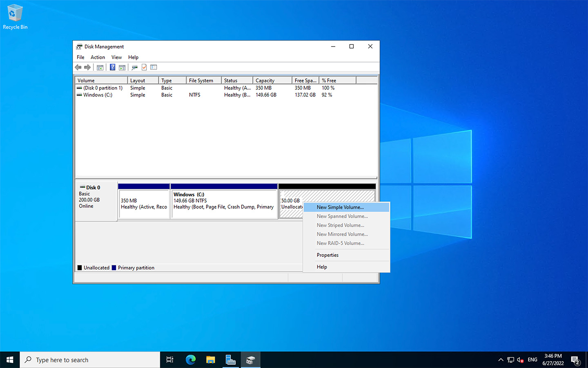Toggle Show/Hide Console Tree toolbar icon
Image resolution: width=588 pixels, height=368 pixels.
click(x=100, y=67)
